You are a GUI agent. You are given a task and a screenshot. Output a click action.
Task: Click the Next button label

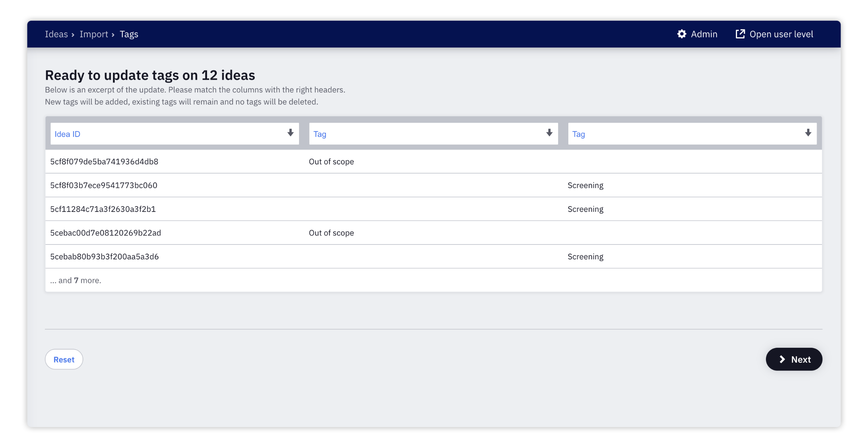coord(801,359)
